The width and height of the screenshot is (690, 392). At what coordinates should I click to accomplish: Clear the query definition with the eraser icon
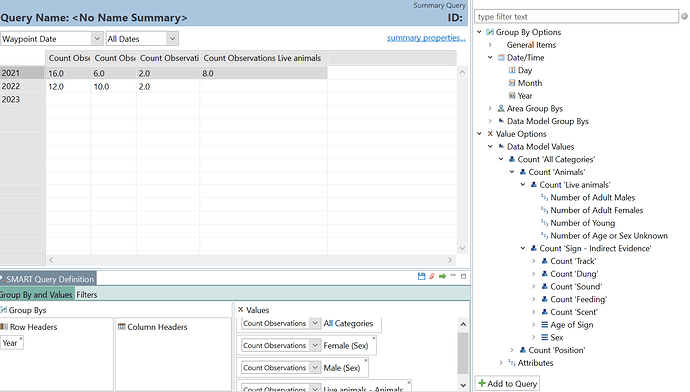click(x=432, y=276)
